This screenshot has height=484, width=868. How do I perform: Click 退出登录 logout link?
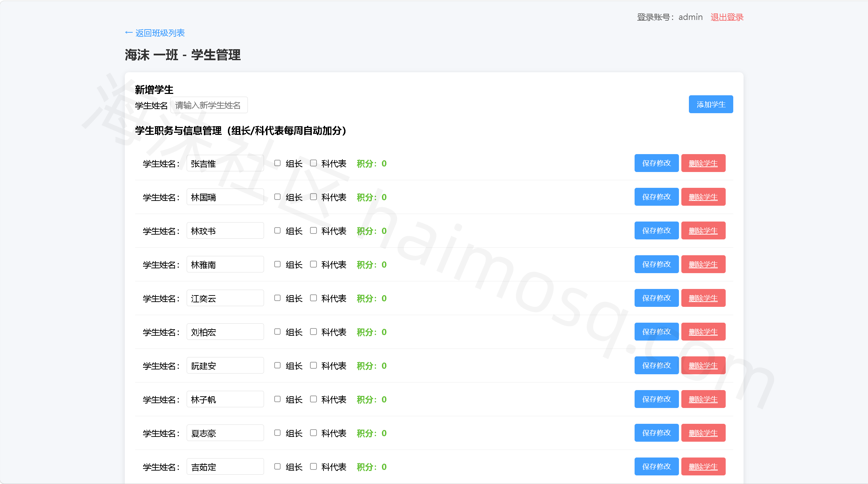727,17
